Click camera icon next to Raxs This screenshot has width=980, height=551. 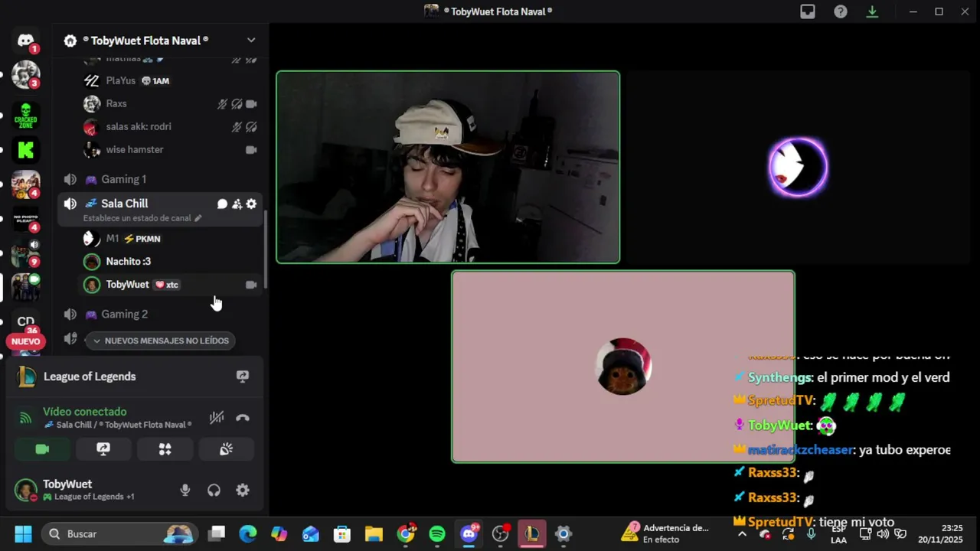[x=251, y=104]
